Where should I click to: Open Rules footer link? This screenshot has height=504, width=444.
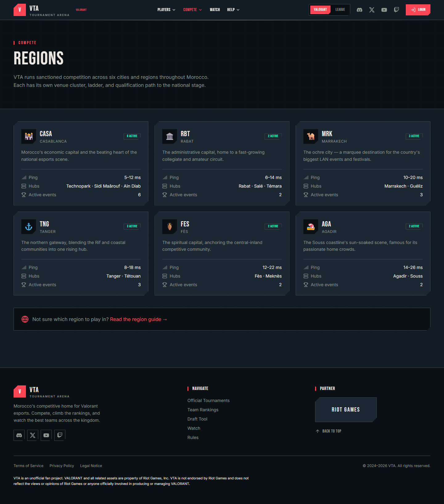tap(193, 437)
